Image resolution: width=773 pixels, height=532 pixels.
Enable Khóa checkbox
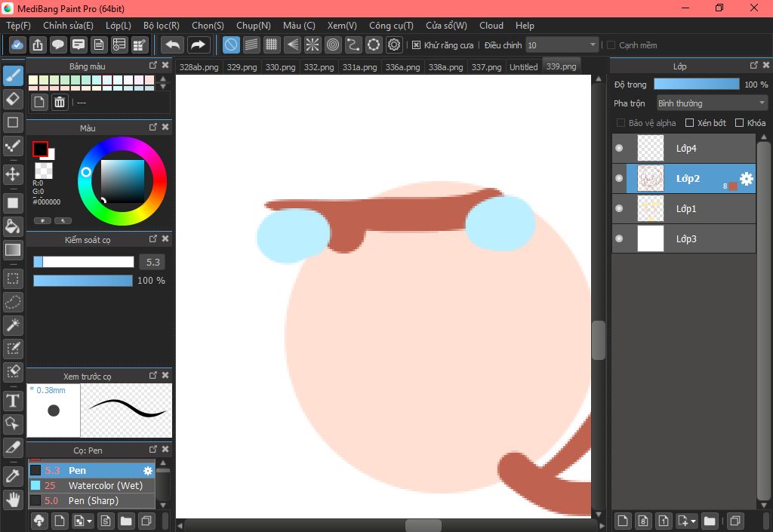tap(739, 123)
